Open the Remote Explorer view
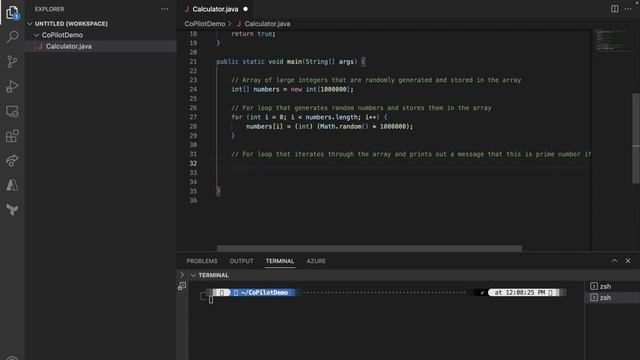The image size is (640, 360). point(12,111)
